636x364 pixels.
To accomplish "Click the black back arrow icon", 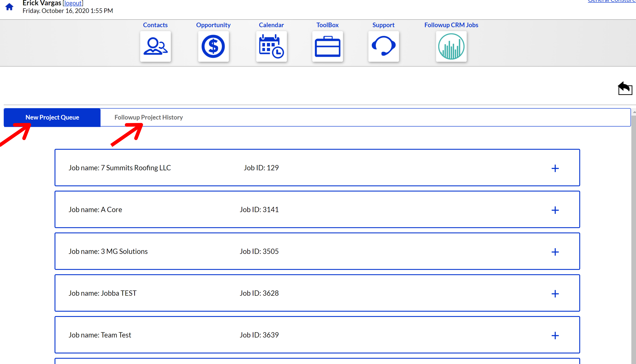I will [625, 88].
